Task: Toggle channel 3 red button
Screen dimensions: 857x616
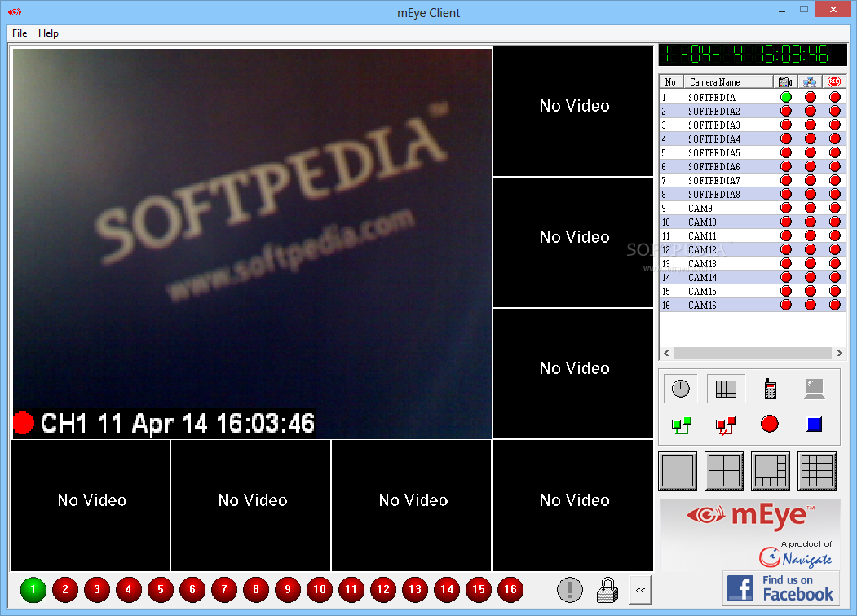Action: click(x=97, y=590)
